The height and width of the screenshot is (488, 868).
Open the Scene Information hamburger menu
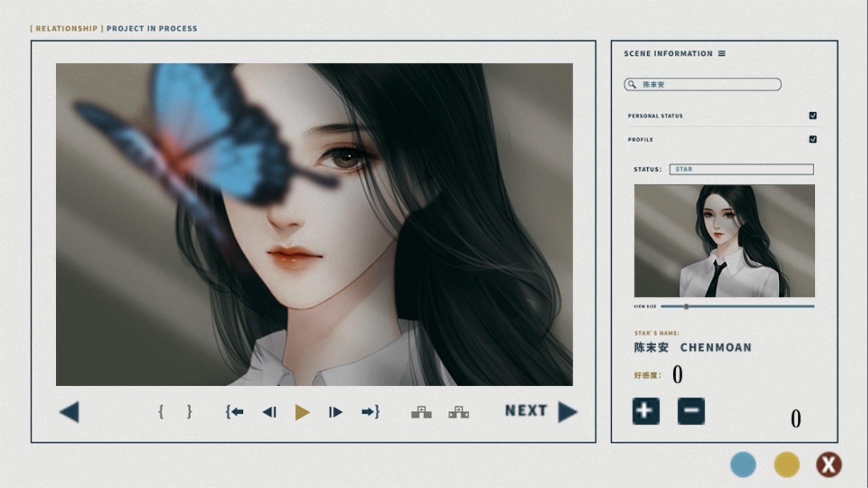[722, 54]
